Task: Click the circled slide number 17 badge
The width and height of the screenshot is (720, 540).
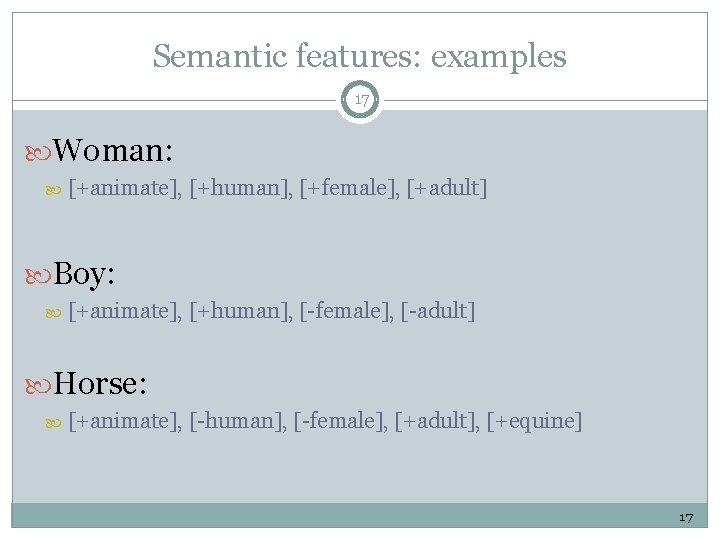Action: [x=360, y=100]
